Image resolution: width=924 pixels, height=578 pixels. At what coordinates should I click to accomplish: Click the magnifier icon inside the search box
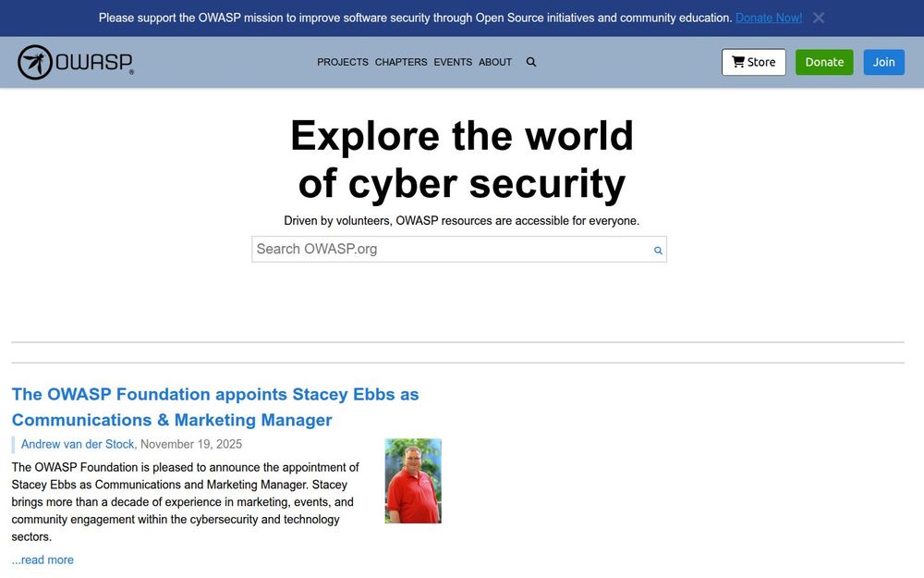point(658,250)
